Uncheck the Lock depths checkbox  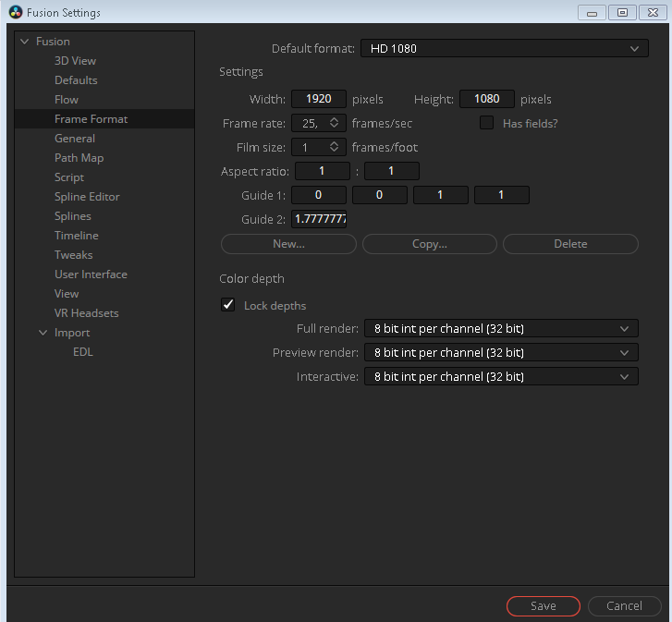coord(228,305)
